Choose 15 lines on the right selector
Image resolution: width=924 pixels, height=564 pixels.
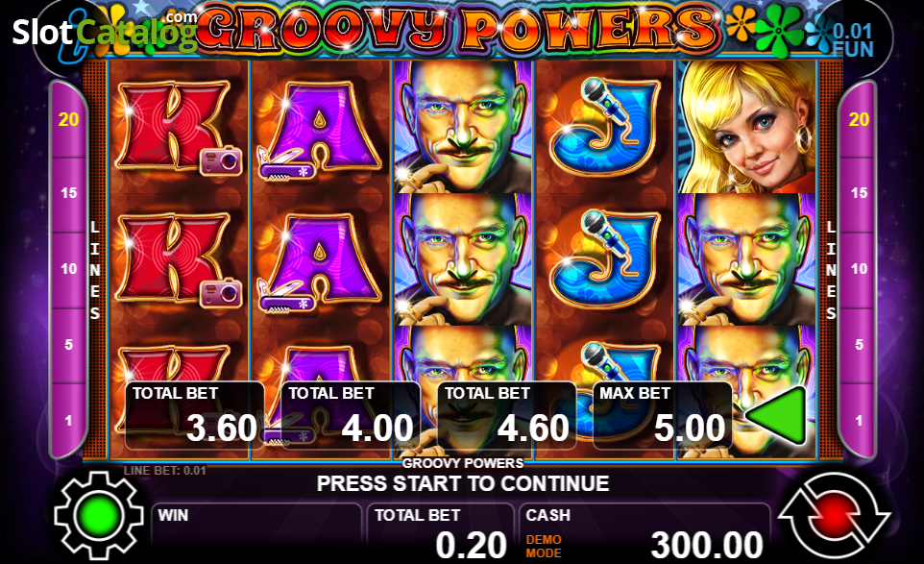(859, 193)
